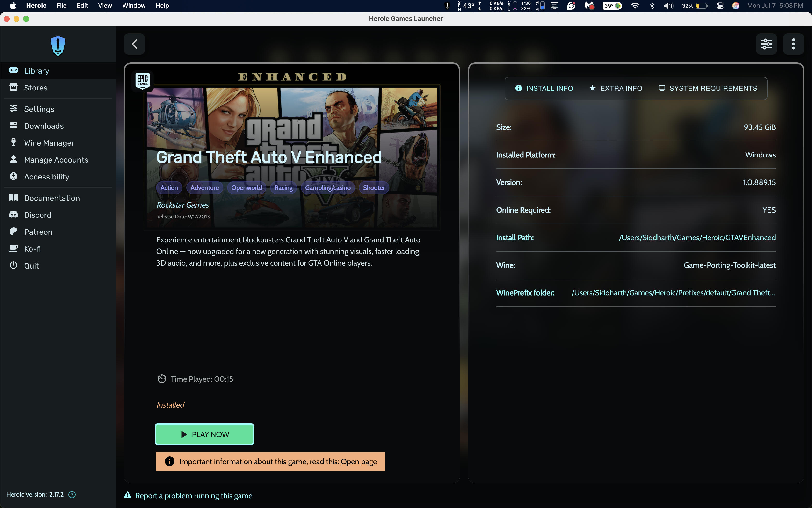Open Control Center from the menu bar
812x508 pixels.
click(x=720, y=6)
